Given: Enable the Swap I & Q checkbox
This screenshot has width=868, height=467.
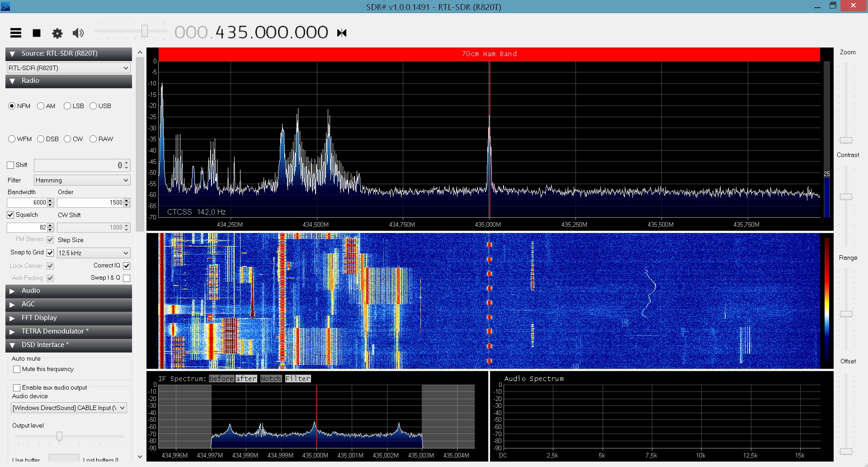Looking at the screenshot, I should coord(127,278).
